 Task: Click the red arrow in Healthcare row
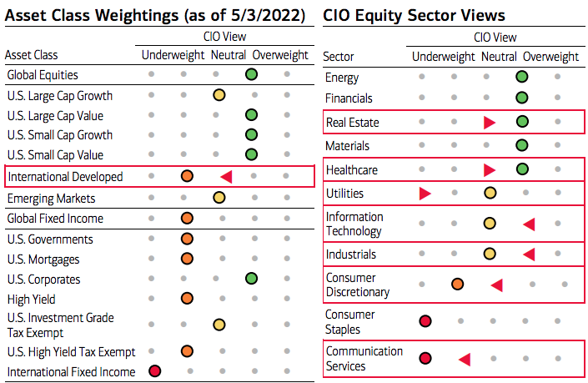(x=490, y=170)
